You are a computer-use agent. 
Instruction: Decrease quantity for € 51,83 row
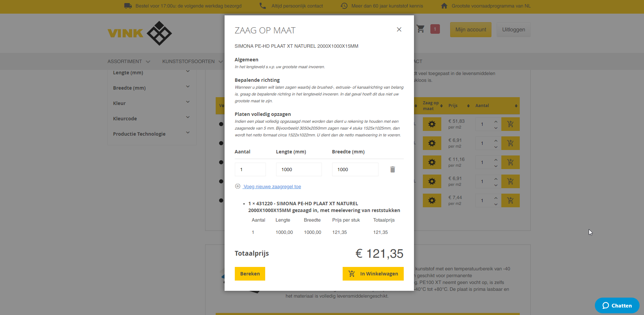coord(496,128)
